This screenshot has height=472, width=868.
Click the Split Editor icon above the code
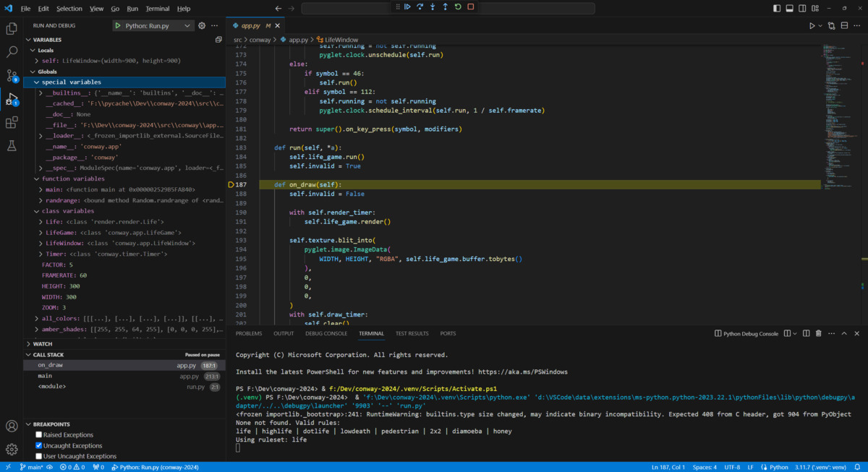click(x=845, y=25)
